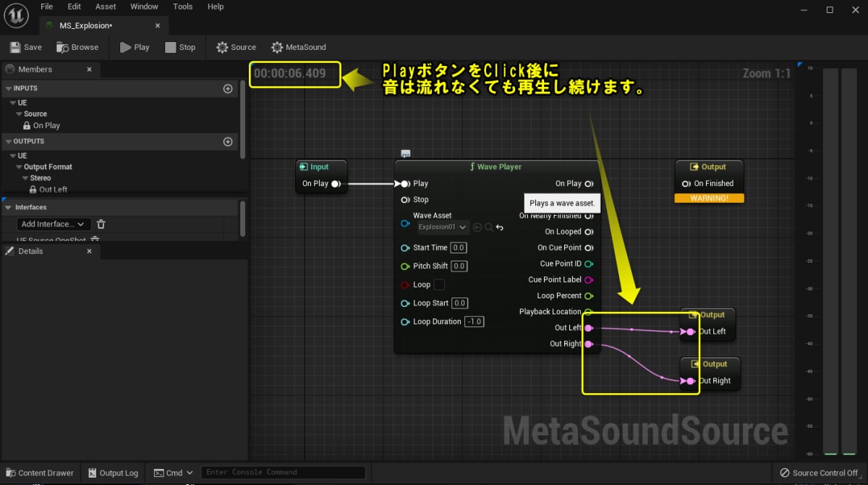Click the trash icon next to Add Interface

coord(101,224)
